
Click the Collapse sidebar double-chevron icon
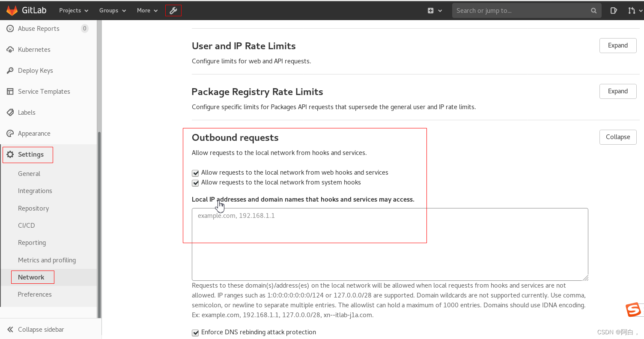click(x=10, y=330)
